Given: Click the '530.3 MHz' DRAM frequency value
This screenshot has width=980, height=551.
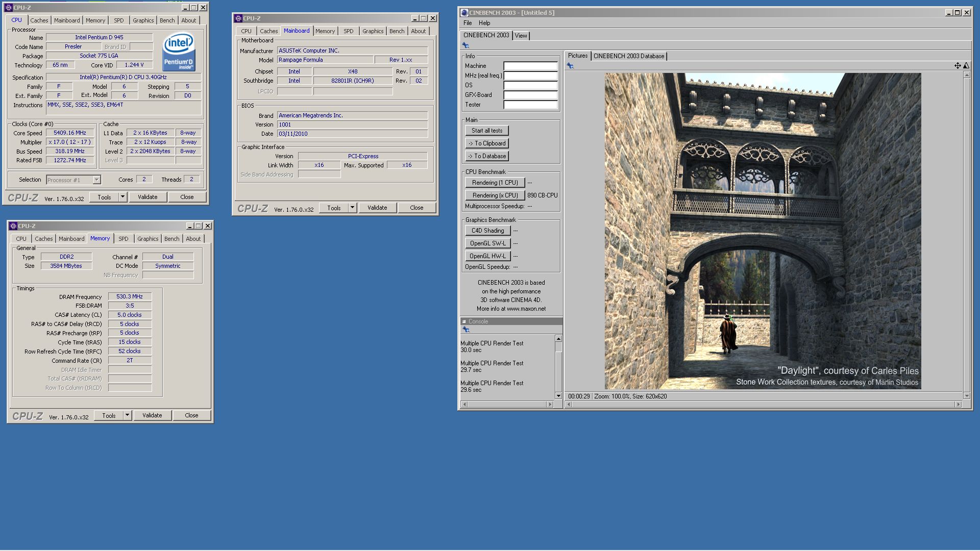Looking at the screenshot, I should (130, 296).
